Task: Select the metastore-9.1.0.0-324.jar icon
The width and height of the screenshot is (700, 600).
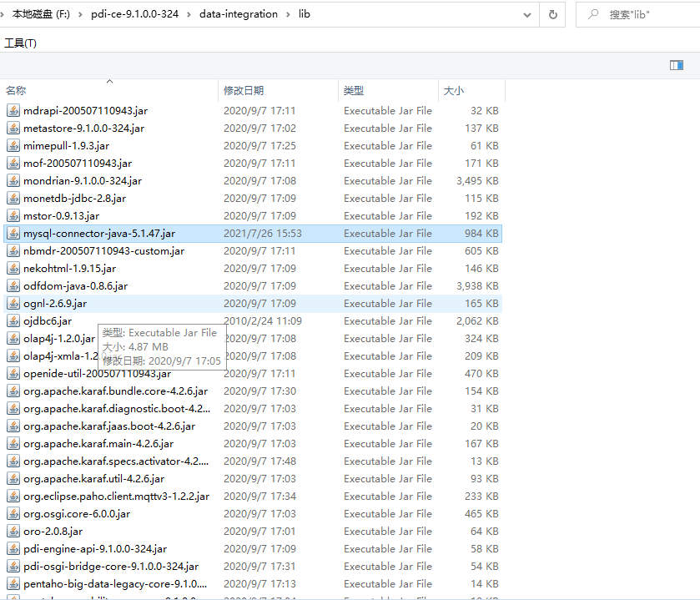Action: pyautogui.click(x=13, y=128)
